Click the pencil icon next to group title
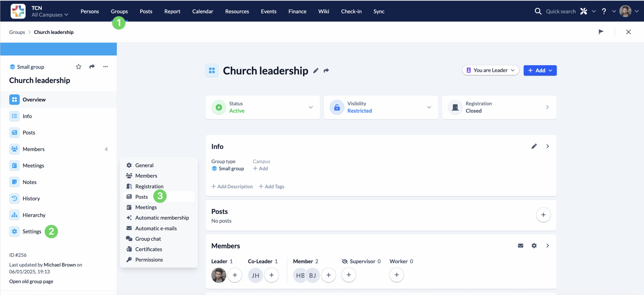Screen dimensions: 644x295 click(x=316, y=71)
